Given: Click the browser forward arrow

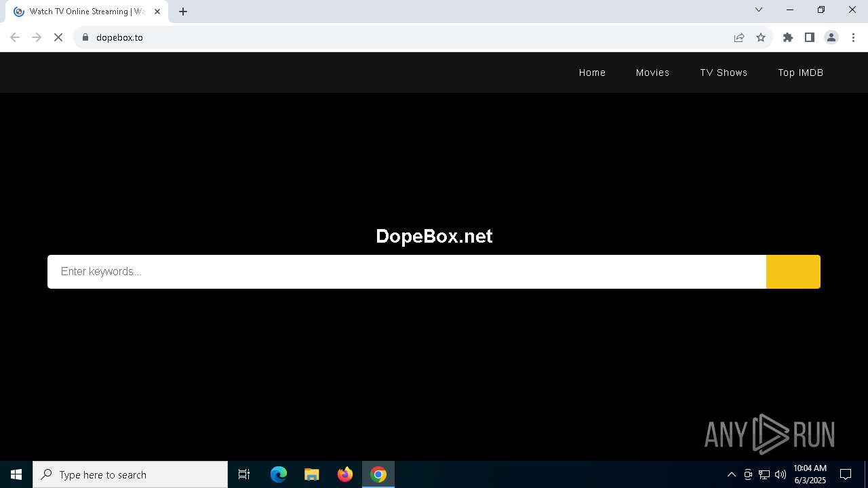Looking at the screenshot, I should pyautogui.click(x=37, y=37).
